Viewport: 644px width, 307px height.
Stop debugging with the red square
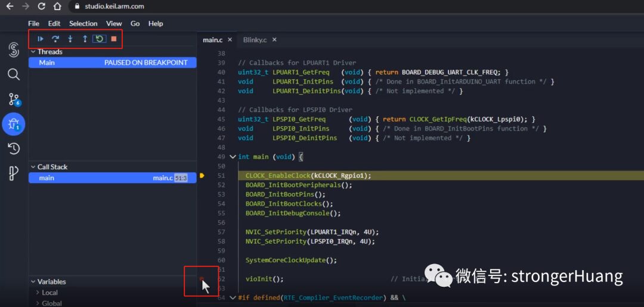pos(114,39)
